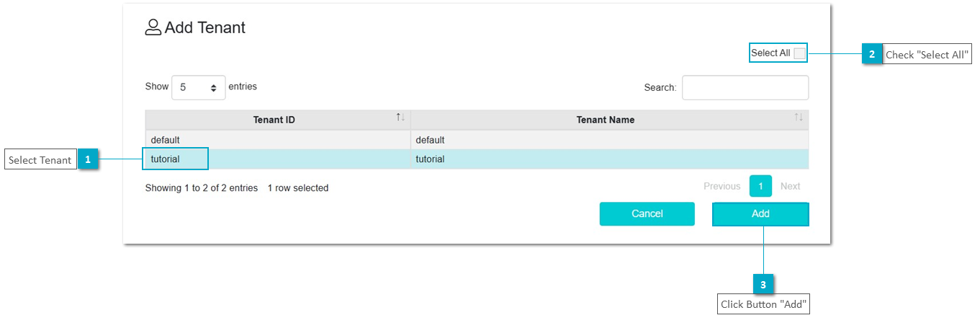Image resolution: width=980 pixels, height=323 pixels.
Task: Select the default Tenant ID cell
Action: tap(278, 140)
